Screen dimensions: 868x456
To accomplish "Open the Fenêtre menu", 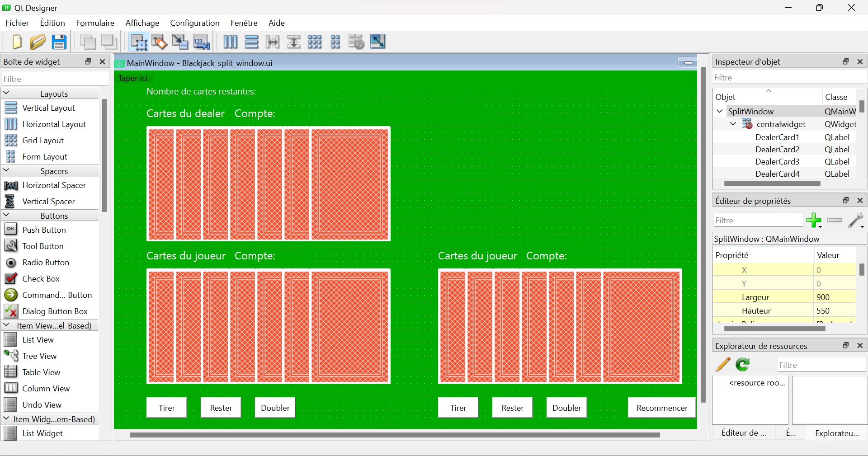I will 244,23.
